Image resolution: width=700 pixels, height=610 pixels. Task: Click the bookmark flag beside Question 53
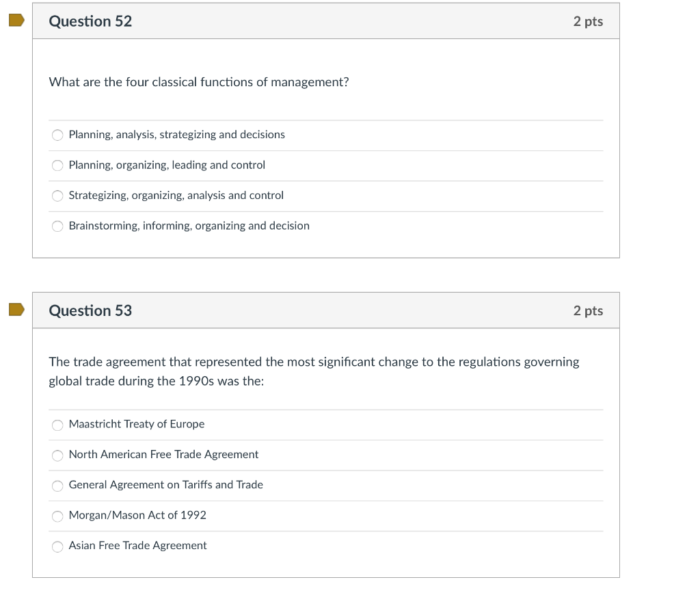pyautogui.click(x=14, y=310)
